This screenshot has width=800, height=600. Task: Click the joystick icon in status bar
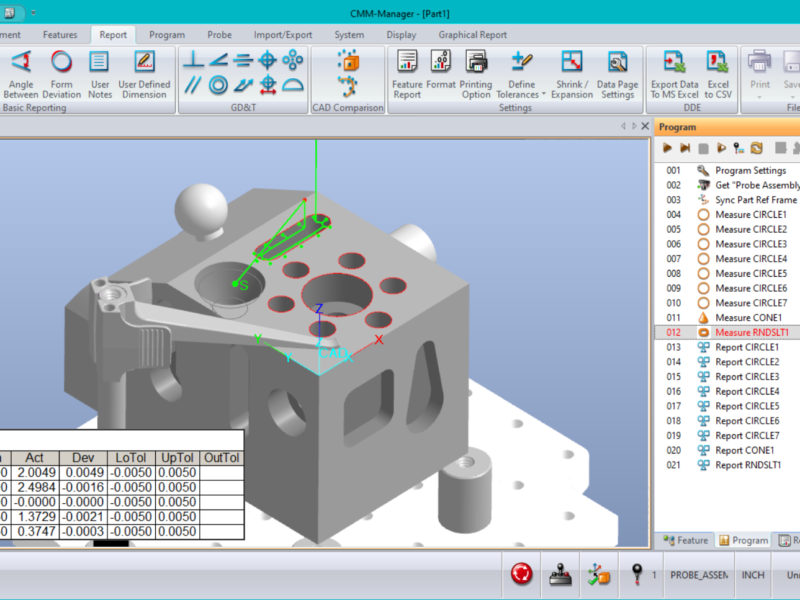coord(561,574)
